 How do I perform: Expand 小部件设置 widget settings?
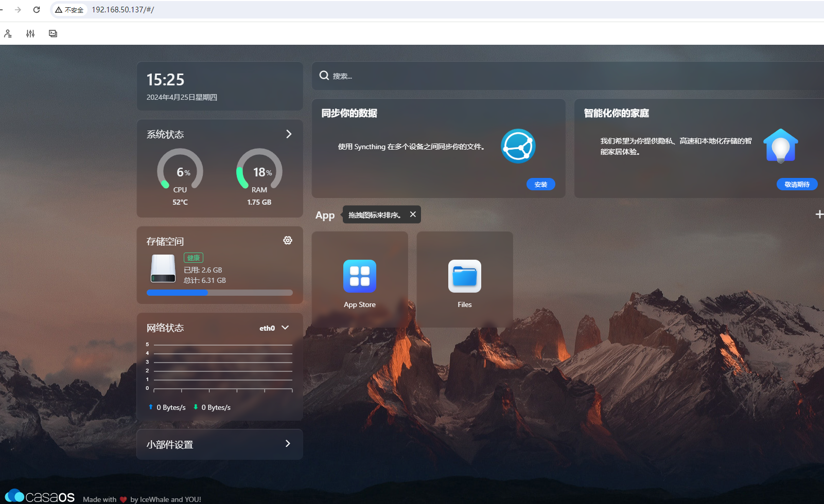[288, 444]
